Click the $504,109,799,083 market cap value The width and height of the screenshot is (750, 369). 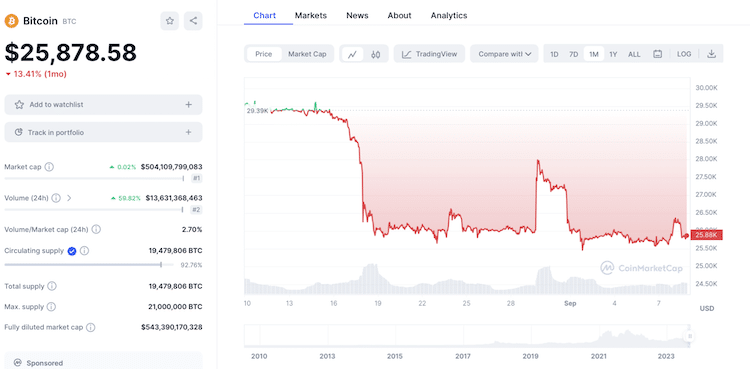point(171,167)
